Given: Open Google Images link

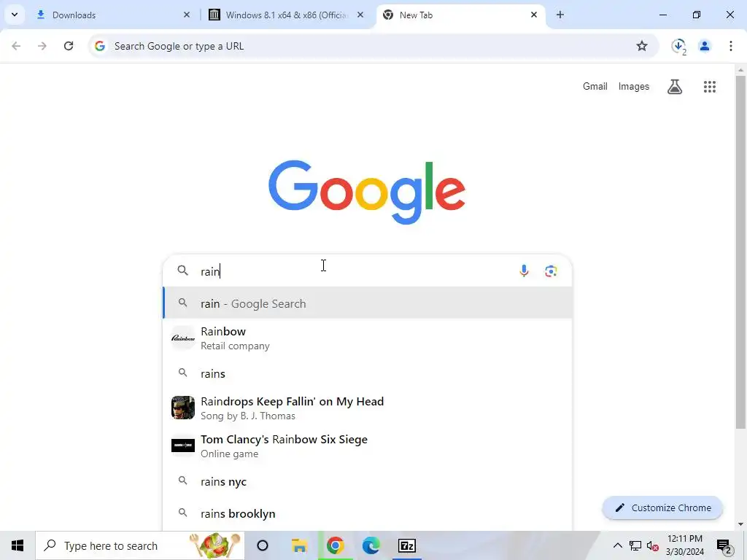Looking at the screenshot, I should [634, 86].
